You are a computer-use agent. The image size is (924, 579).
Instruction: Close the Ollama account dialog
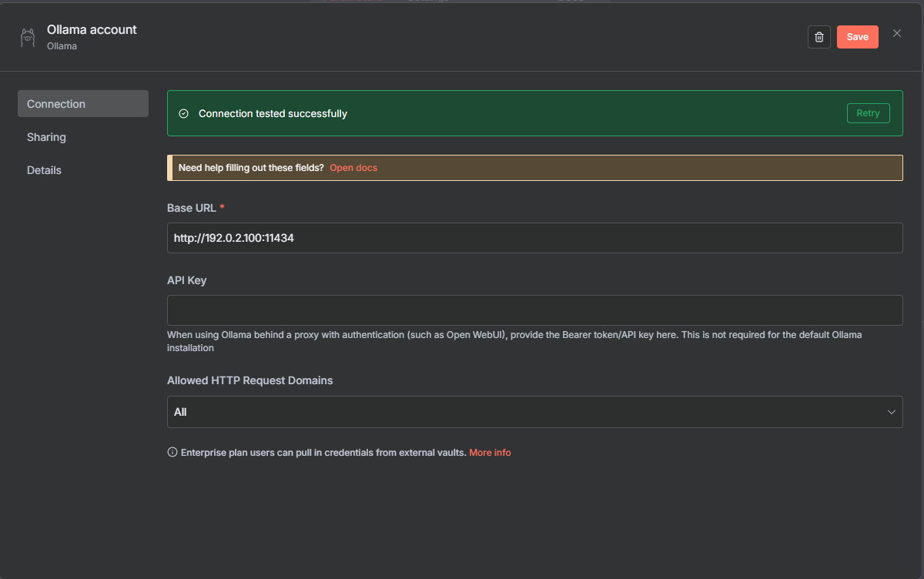pyautogui.click(x=896, y=33)
